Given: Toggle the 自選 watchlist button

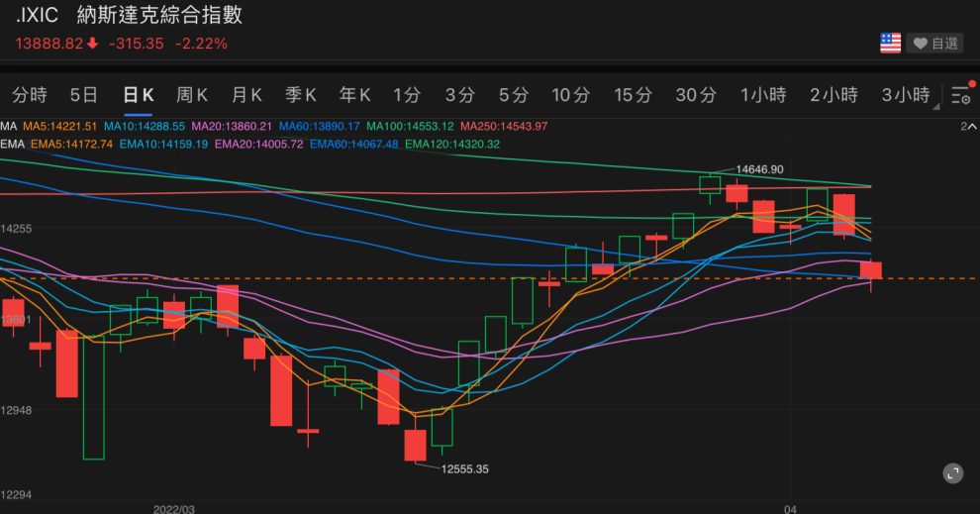Looking at the screenshot, I should [935, 44].
